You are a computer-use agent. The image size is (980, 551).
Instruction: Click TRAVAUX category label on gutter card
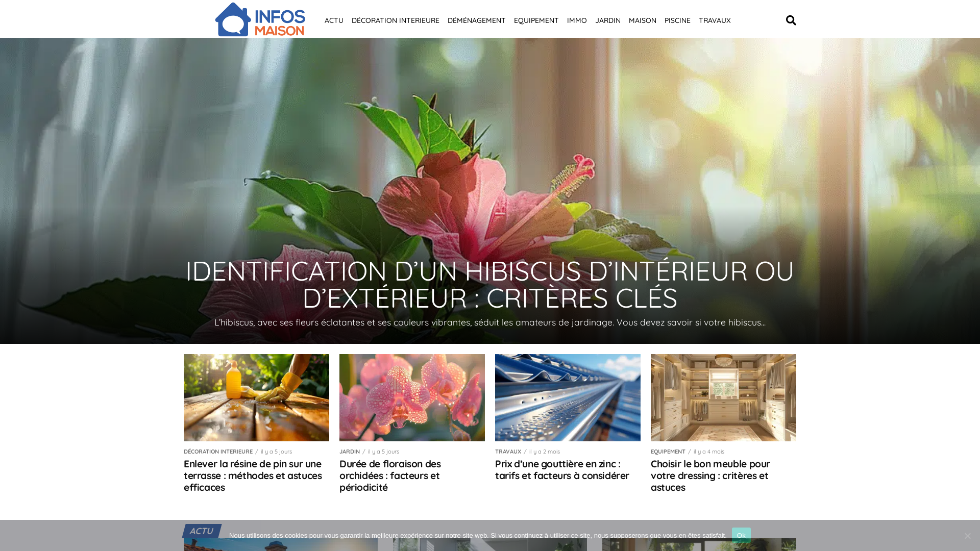click(508, 452)
